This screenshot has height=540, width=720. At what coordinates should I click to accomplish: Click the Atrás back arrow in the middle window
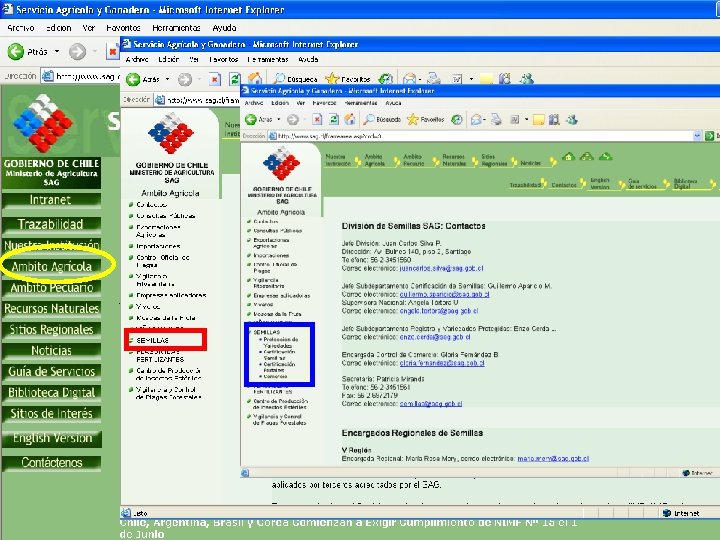(133, 79)
